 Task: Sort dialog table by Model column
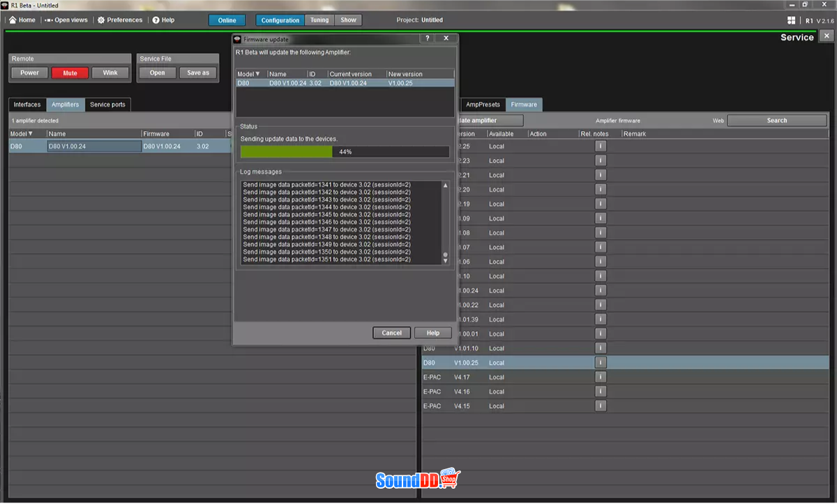click(252, 74)
